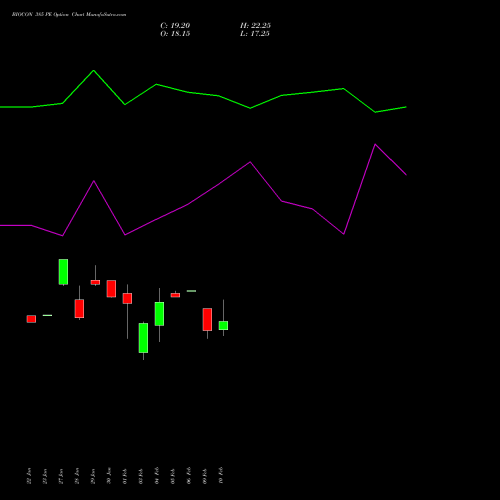This screenshot has height=500, width=500.
Task: Select the lowest green candle above 02 Feb
Action: pyautogui.click(x=143, y=338)
